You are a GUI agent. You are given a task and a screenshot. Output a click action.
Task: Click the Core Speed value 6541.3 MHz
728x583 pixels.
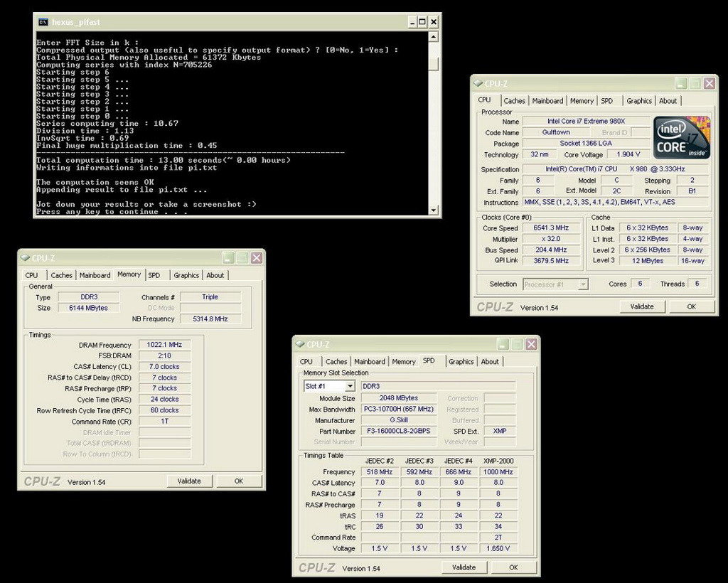point(551,228)
